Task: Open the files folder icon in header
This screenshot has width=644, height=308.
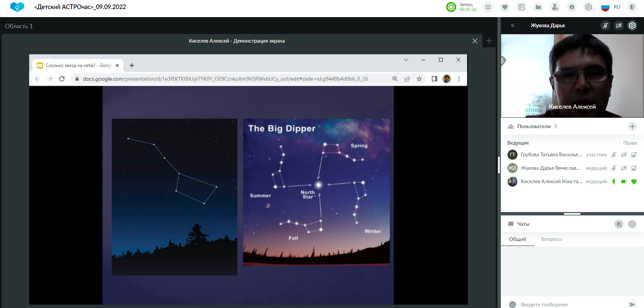Action: (538, 7)
